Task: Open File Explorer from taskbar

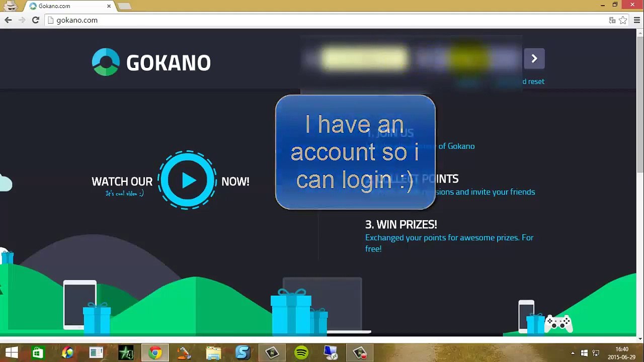Action: 213,353
